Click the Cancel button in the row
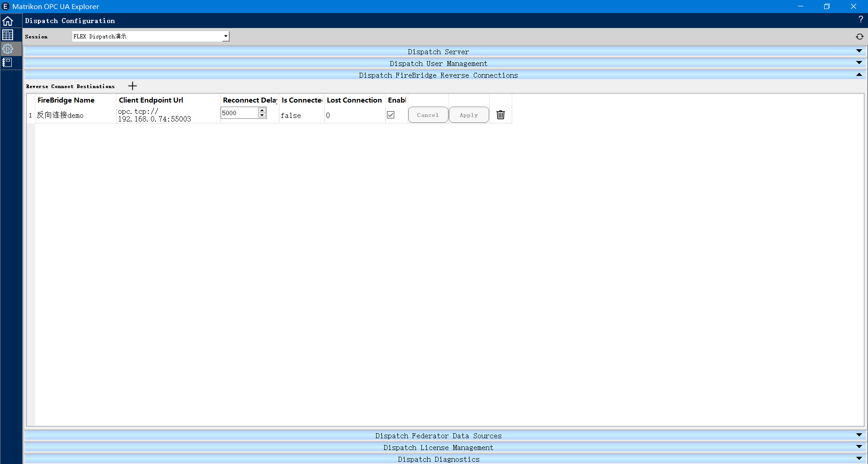868x464 pixels. click(x=428, y=115)
